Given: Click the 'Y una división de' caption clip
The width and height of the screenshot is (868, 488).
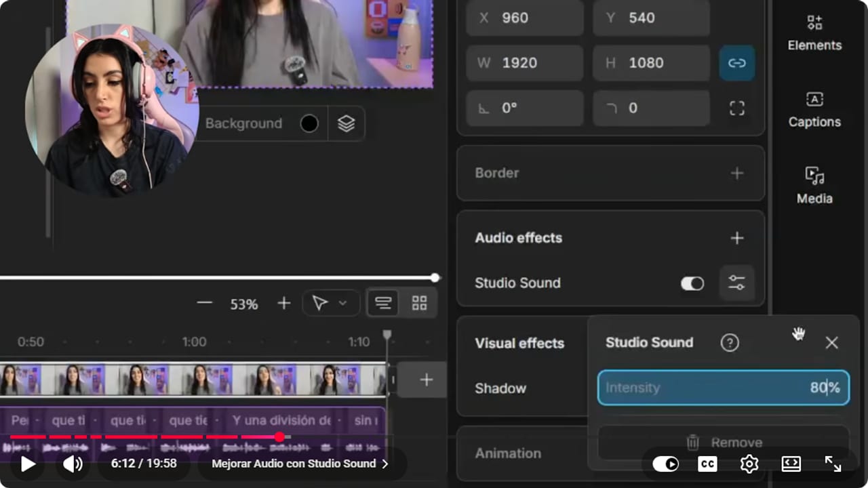Looking at the screenshot, I should pos(281,420).
